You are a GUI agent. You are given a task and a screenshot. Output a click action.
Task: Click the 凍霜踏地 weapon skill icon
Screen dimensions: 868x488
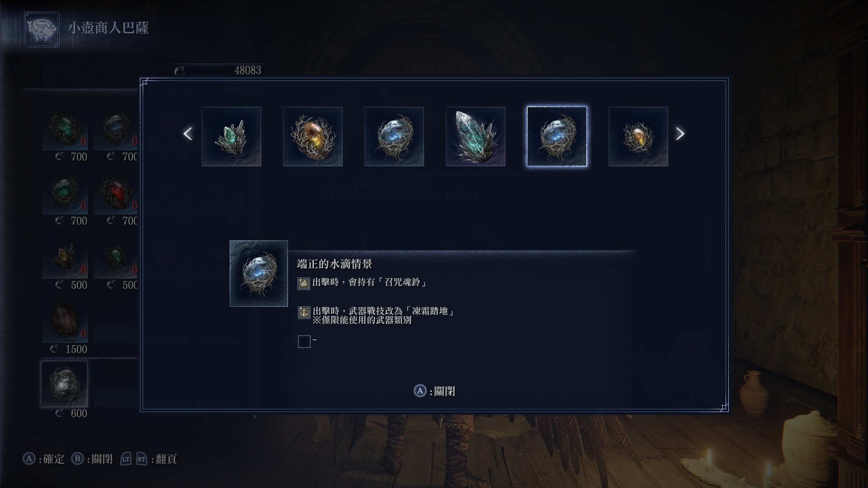tap(304, 312)
